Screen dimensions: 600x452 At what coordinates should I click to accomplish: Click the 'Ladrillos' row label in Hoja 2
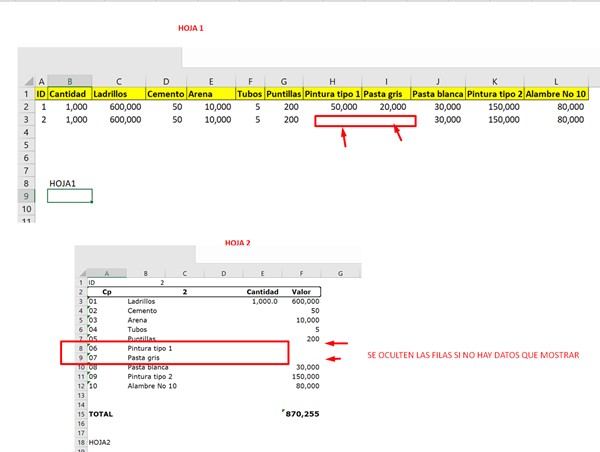coord(141,301)
